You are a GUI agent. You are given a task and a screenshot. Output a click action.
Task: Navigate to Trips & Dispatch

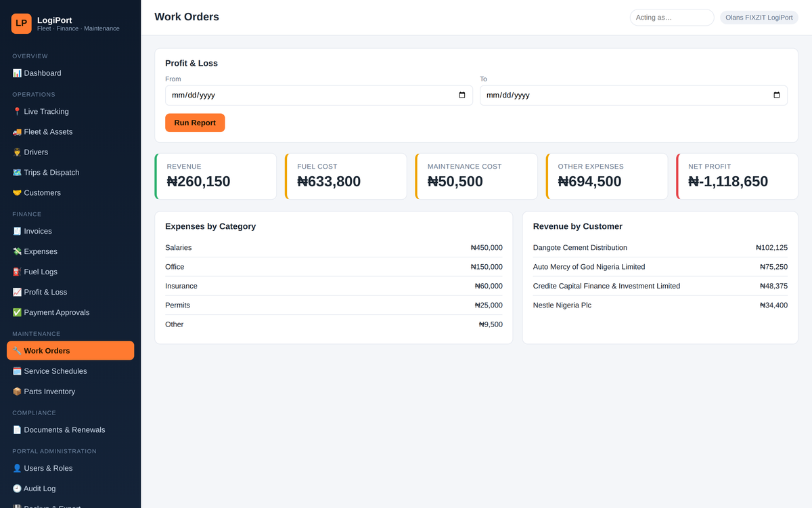(70, 173)
